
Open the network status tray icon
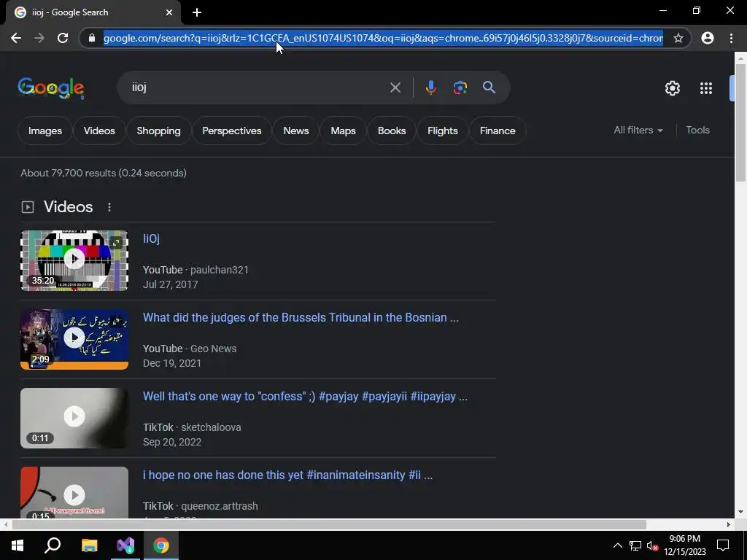coord(635,545)
